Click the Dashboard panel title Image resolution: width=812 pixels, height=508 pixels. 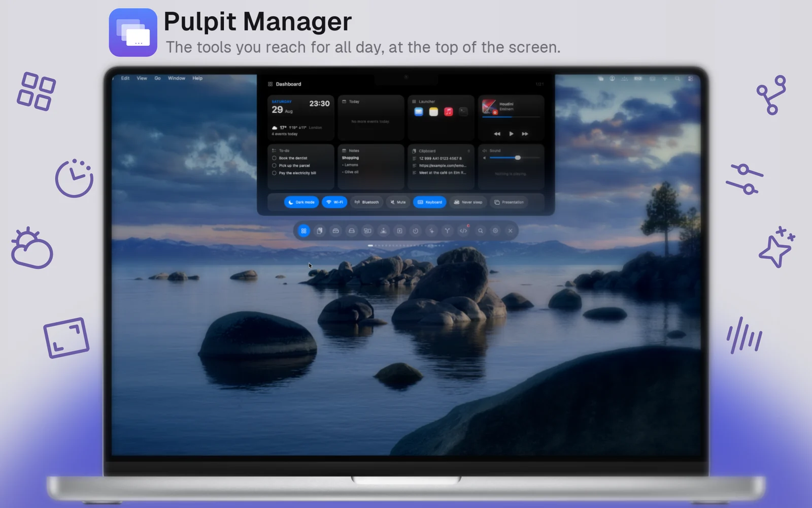288,84
